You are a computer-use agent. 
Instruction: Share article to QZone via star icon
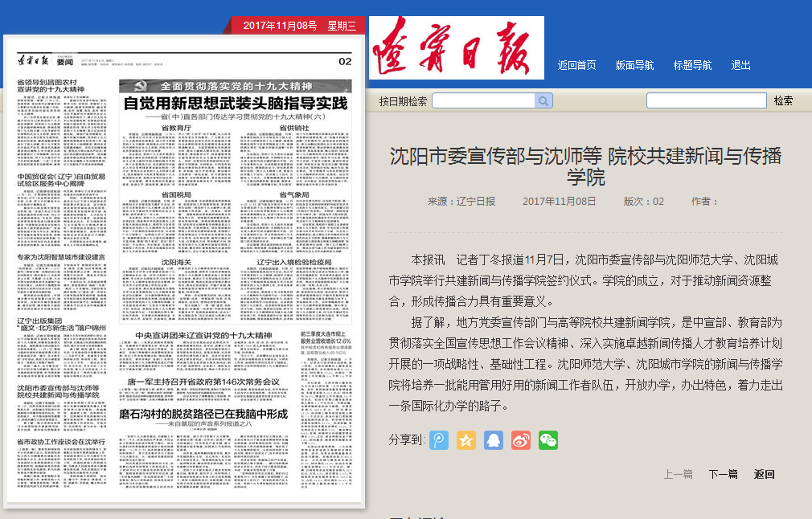point(466,440)
